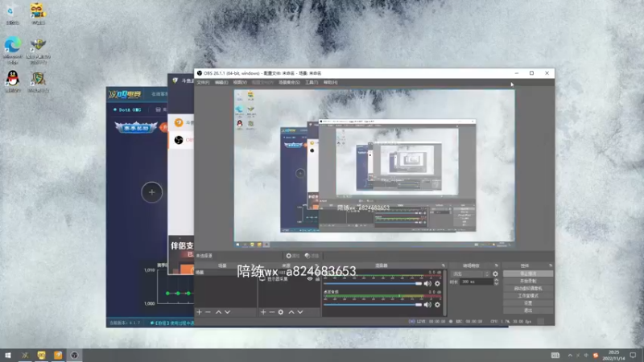Open the 场景集合(S) menu in OBS

coord(289,83)
